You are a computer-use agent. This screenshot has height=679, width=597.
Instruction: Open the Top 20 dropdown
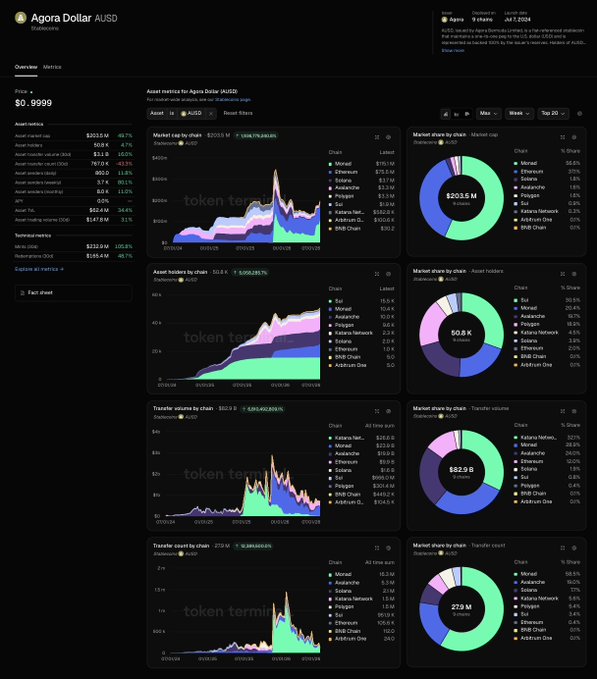coord(553,113)
